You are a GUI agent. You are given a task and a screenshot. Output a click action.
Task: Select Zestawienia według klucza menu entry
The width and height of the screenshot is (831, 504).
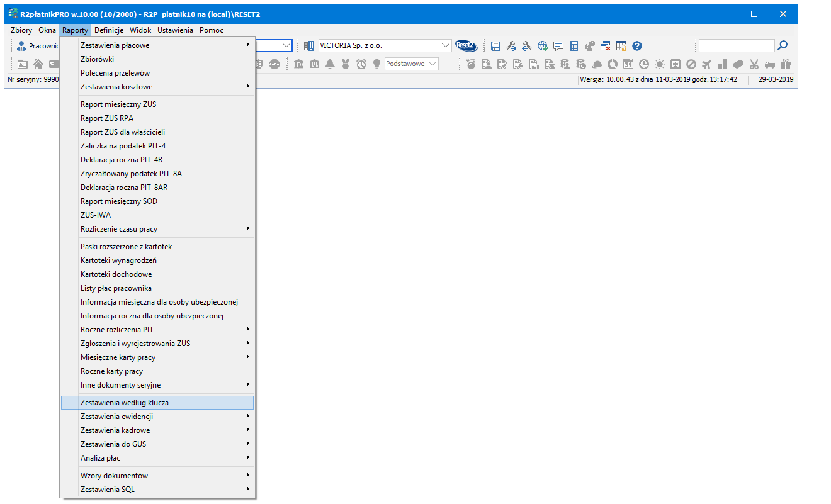click(157, 403)
